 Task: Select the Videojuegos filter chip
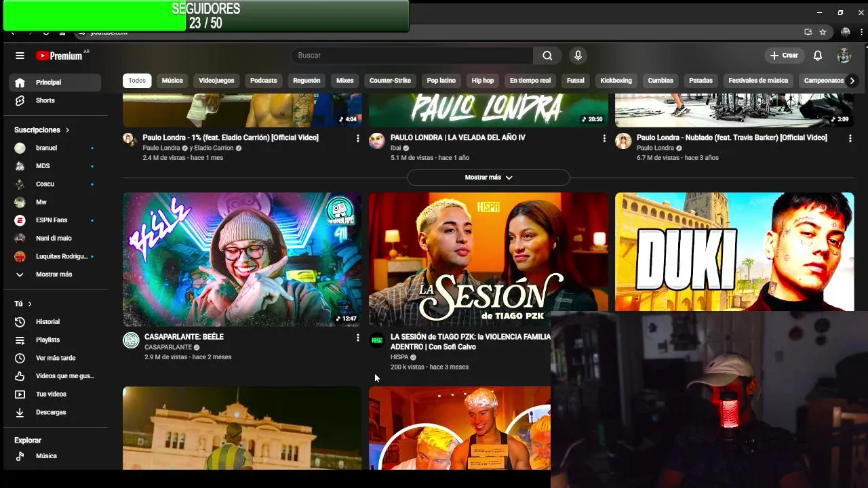216,81
